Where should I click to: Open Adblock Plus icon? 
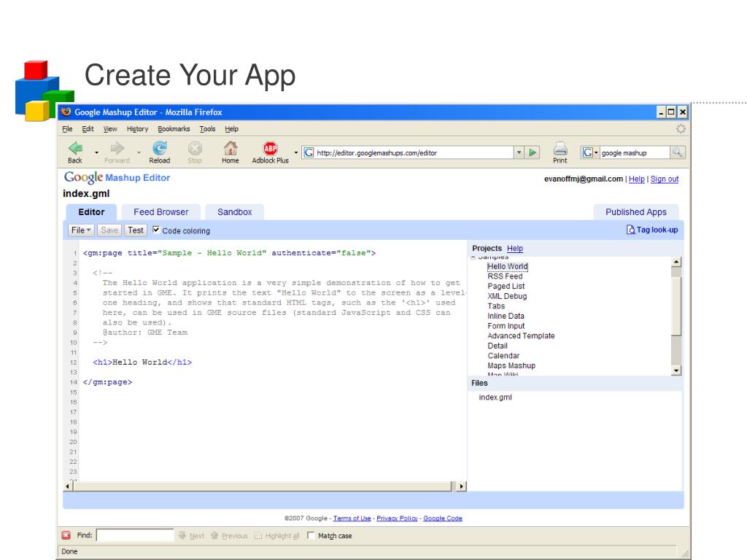[271, 148]
